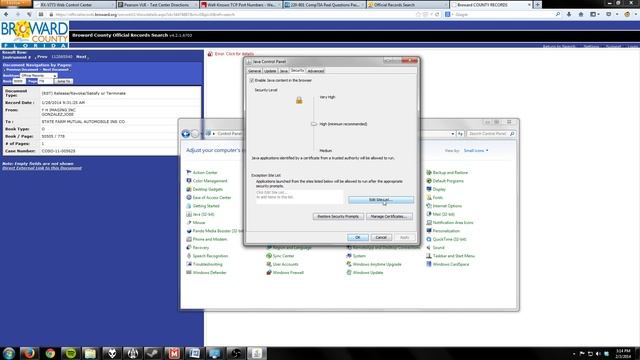640x360 pixels.
Task: Open QuickTime (32-bit) in Control Panel
Action: pyautogui.click(x=446, y=239)
